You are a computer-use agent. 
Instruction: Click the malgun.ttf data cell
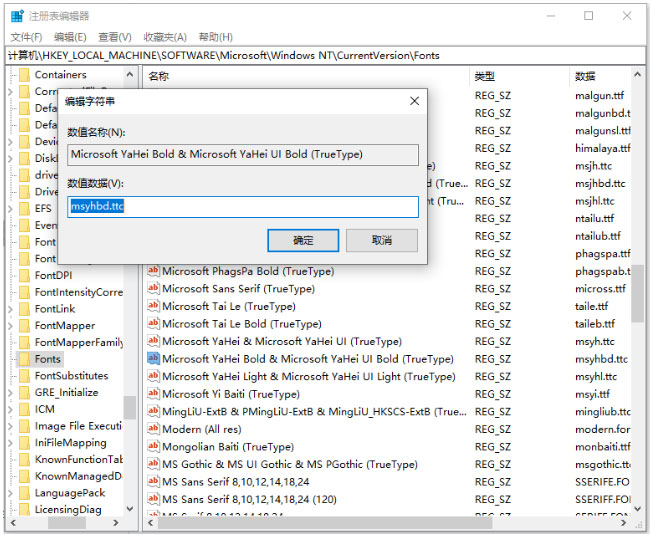(599, 96)
